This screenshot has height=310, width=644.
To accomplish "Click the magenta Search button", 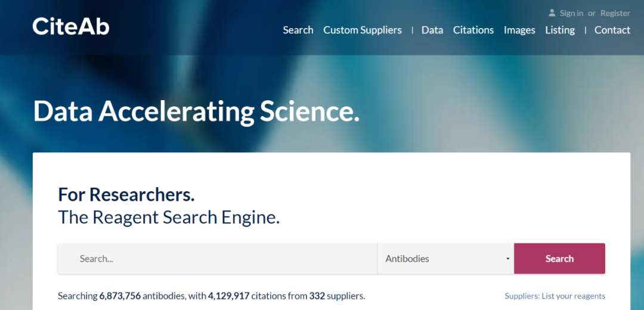I will click(x=559, y=259).
